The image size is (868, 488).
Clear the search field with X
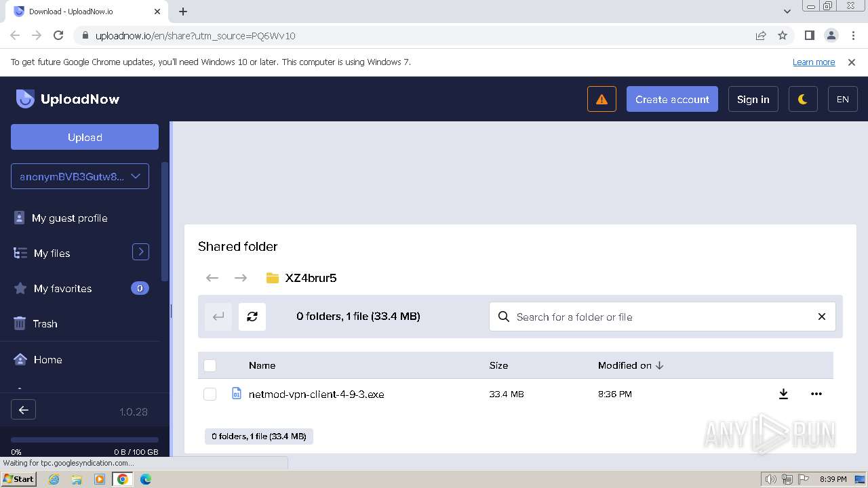822,317
